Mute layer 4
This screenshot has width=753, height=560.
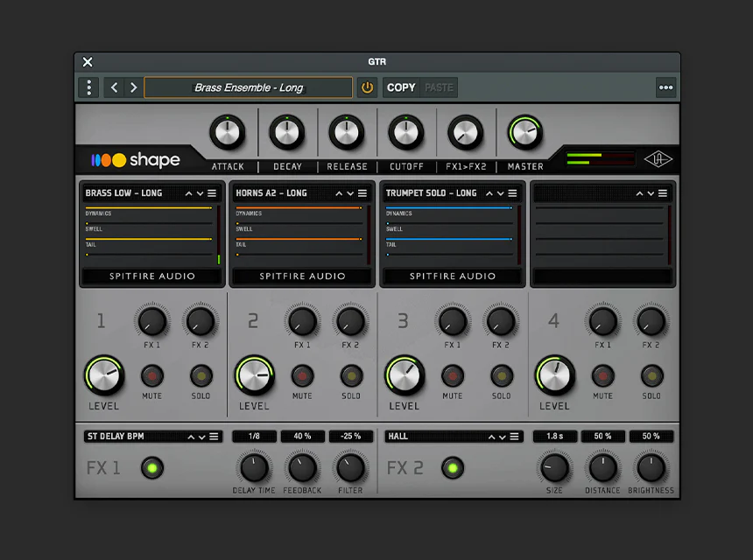pos(602,376)
